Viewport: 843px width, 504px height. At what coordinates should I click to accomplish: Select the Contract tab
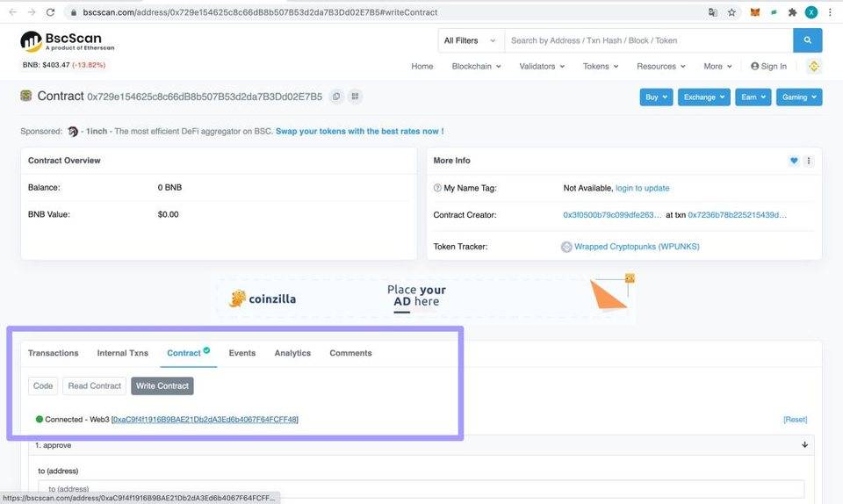188,353
